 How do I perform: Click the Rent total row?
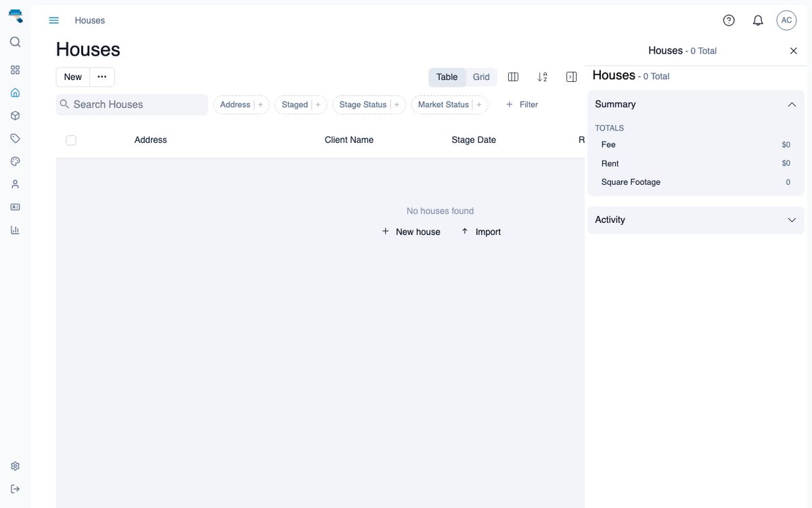(x=696, y=163)
